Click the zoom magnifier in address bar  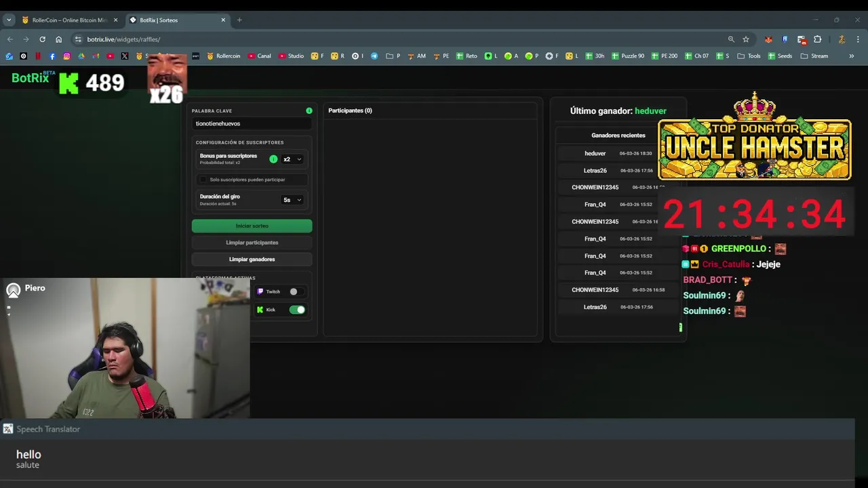point(731,39)
